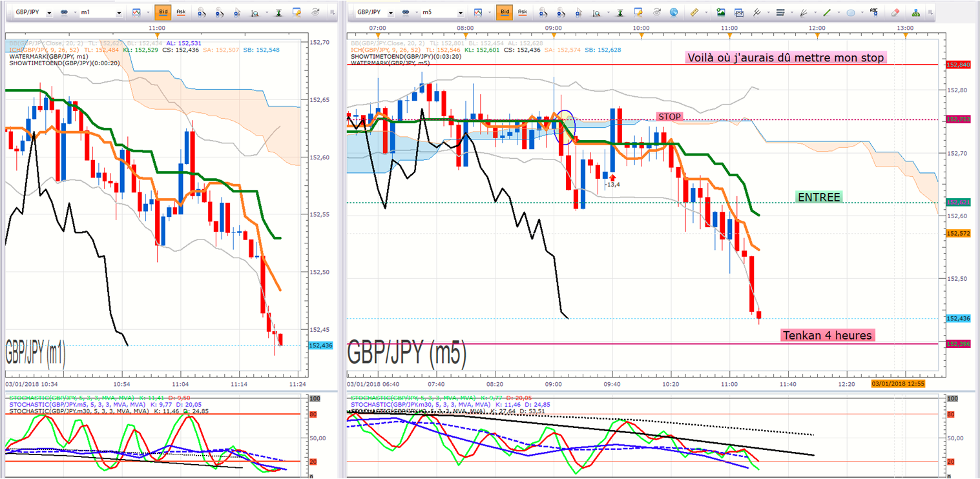Click the green hierarchy tree icon
Screen dimensions: 980x479
[915, 12]
